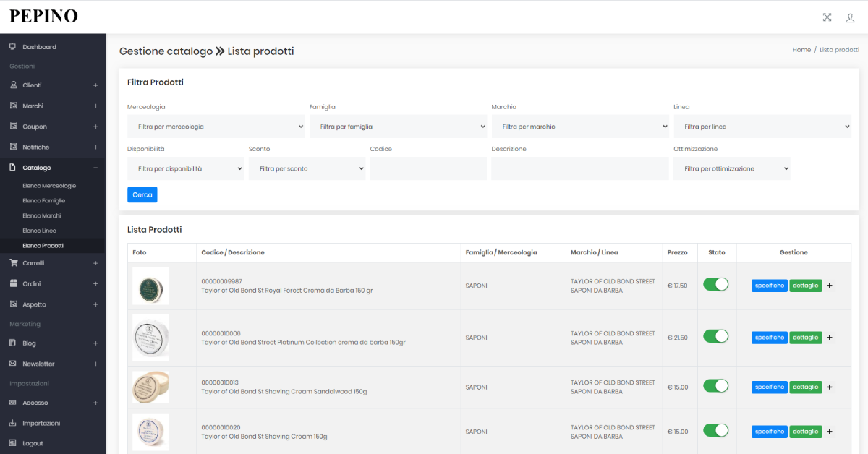Click the plus icon beside Clienti
Viewport: 868px width, 454px height.
[x=95, y=85]
